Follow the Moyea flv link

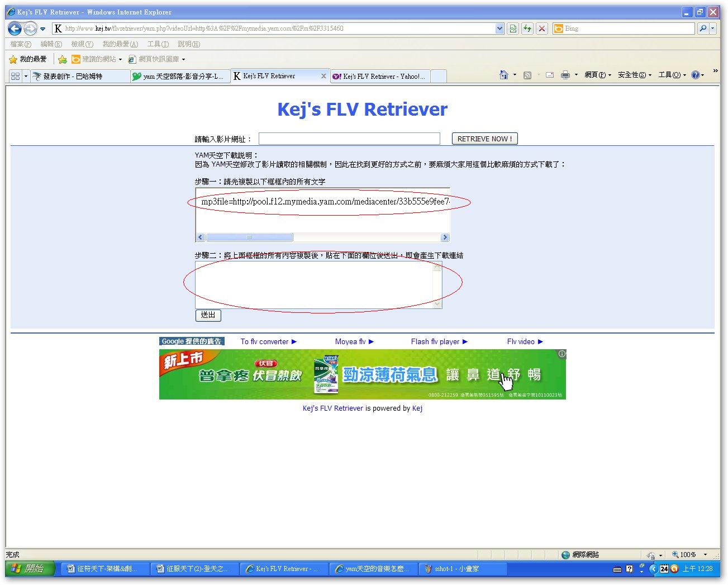point(351,341)
